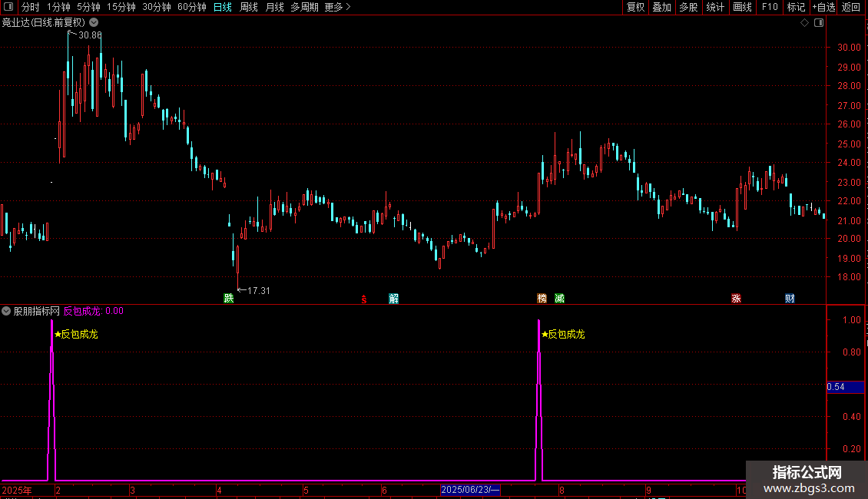Click the 反包成龙: 0.00 indicator value
Viewport: 868px width, 499px height.
[x=94, y=311]
